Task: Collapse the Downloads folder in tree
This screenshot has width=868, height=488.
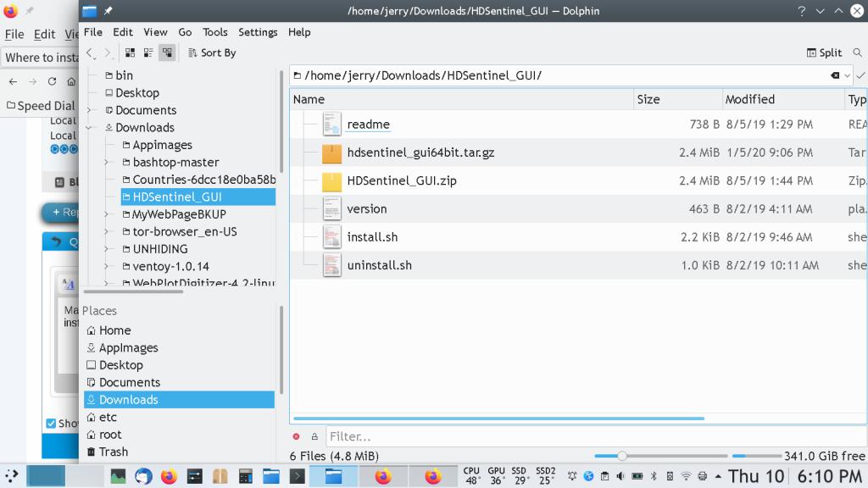Action: (89, 128)
